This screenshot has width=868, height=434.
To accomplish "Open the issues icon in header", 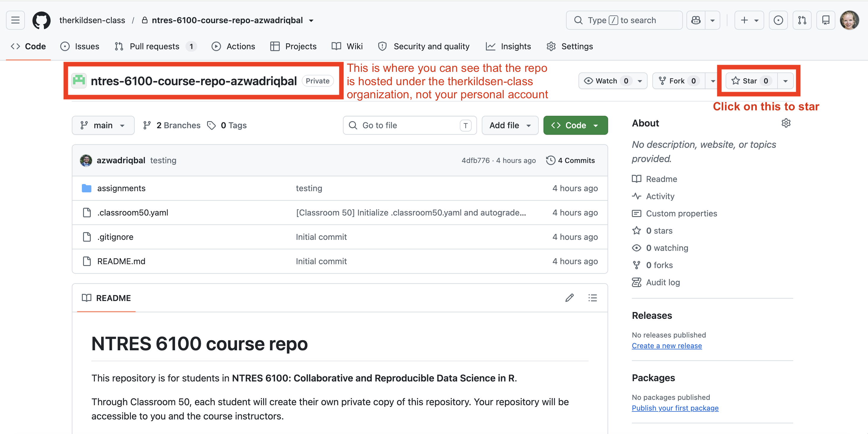I will tap(778, 20).
